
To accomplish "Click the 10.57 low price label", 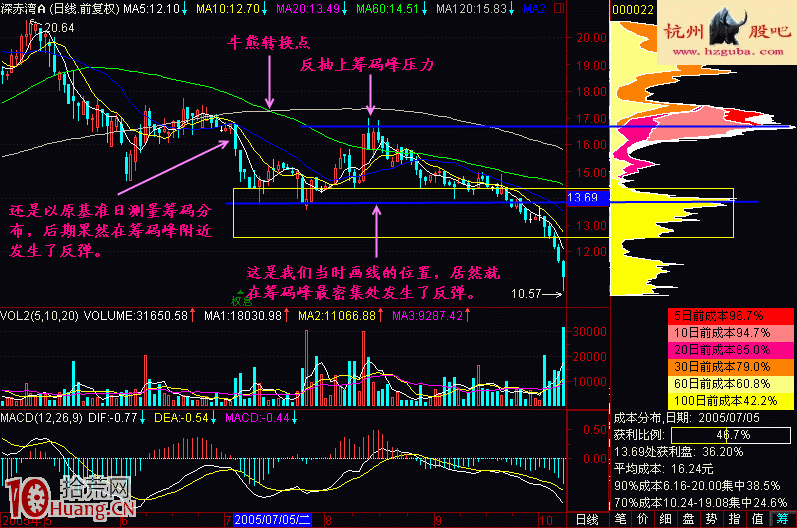I will 526,294.
